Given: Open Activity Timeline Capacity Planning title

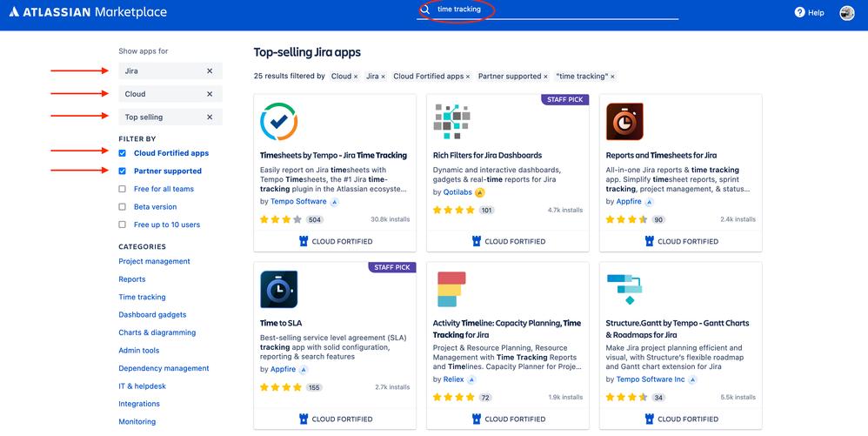Looking at the screenshot, I should [506, 329].
